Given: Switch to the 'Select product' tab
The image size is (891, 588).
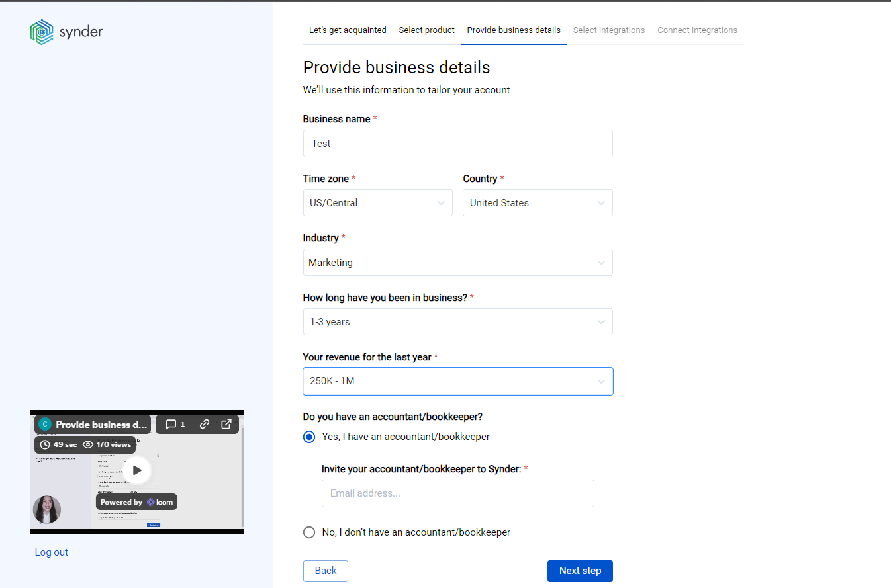Looking at the screenshot, I should 426,30.
